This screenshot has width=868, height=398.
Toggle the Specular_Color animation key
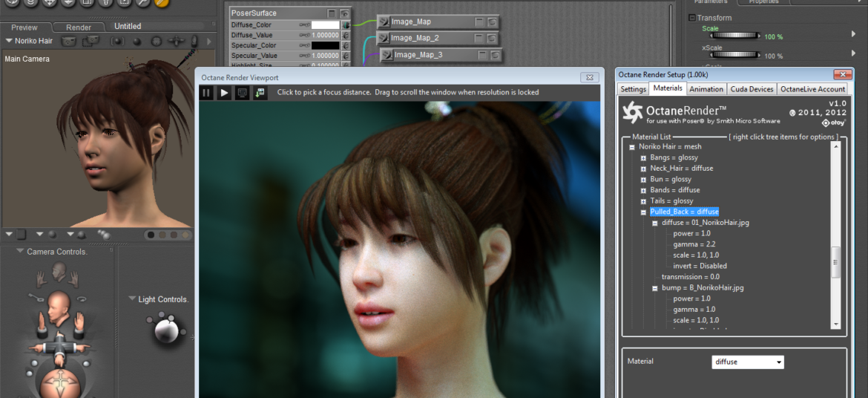coord(304,45)
